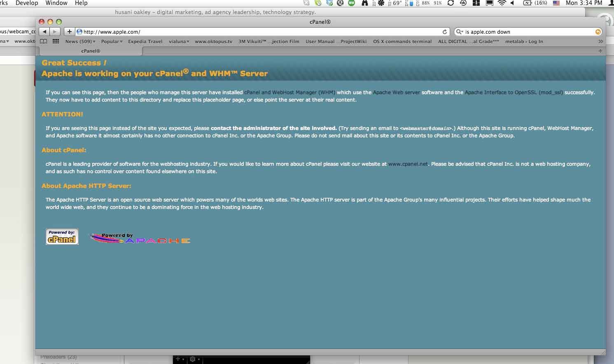Show Top Sites grid icon
The height and width of the screenshot is (364, 614).
click(x=56, y=42)
